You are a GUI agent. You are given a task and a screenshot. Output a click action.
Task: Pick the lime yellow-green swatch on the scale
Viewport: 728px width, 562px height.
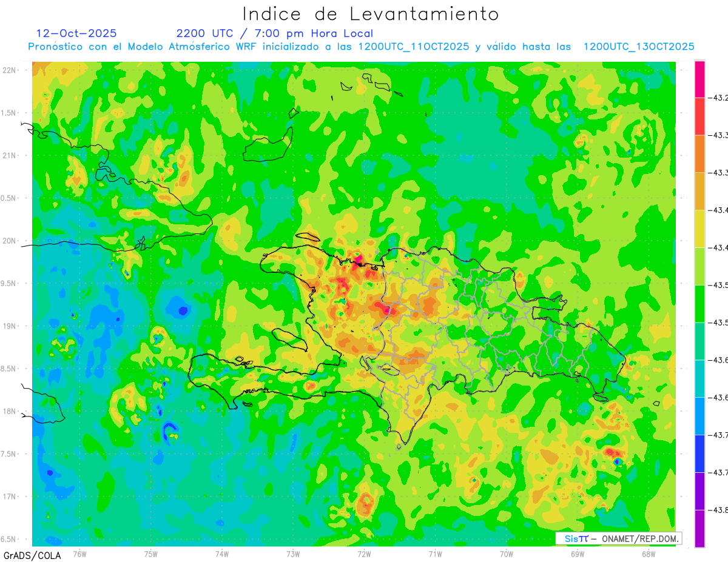coord(699,266)
